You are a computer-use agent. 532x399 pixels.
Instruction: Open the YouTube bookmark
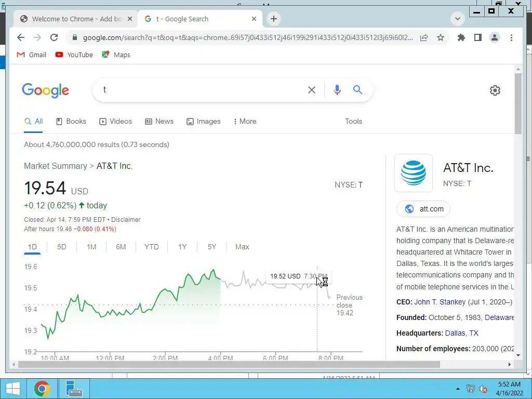pos(74,55)
